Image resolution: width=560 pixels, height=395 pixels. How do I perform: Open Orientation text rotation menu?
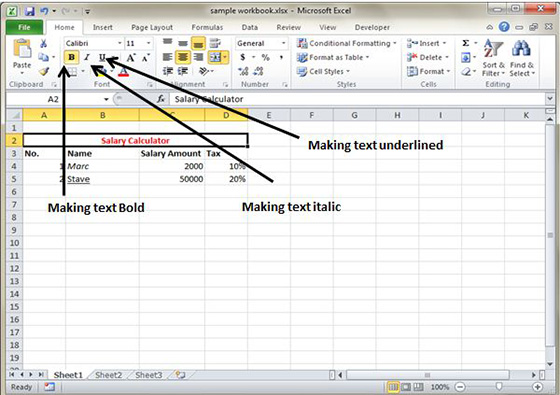[x=206, y=71]
